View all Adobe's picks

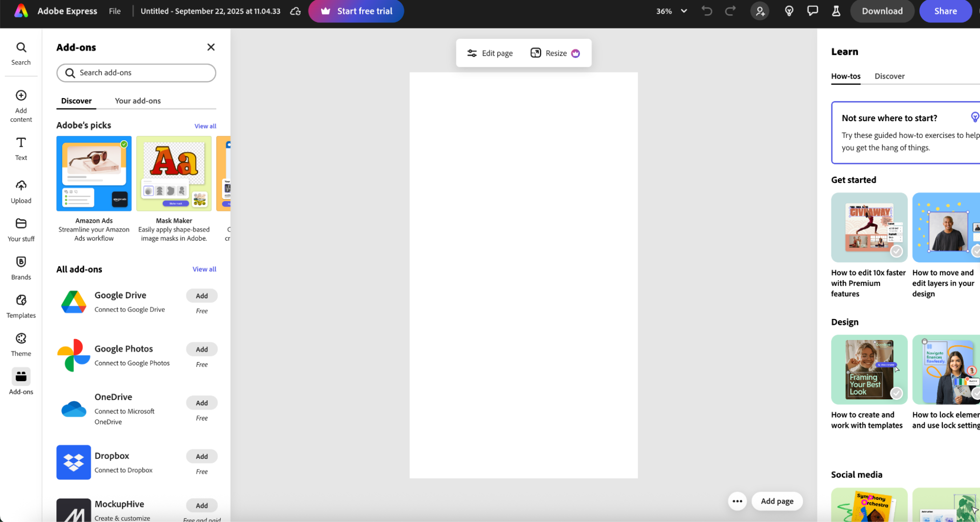[205, 126]
